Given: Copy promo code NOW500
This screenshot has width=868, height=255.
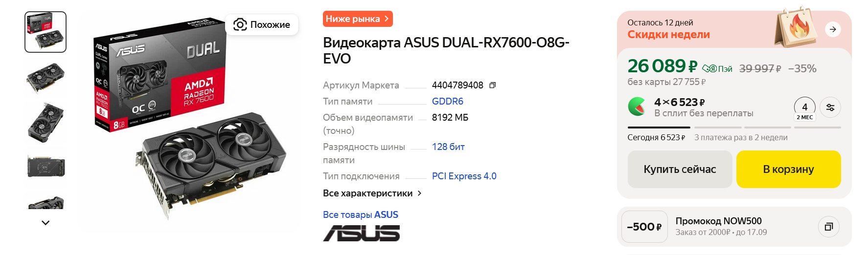Looking at the screenshot, I should (x=828, y=227).
